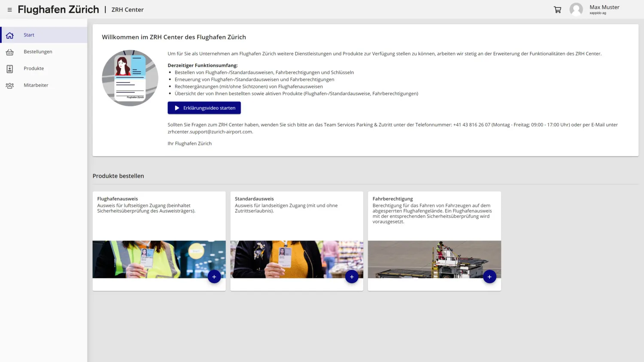644x362 pixels.
Task: Start the Erklärungsvideo
Action: pos(204,108)
